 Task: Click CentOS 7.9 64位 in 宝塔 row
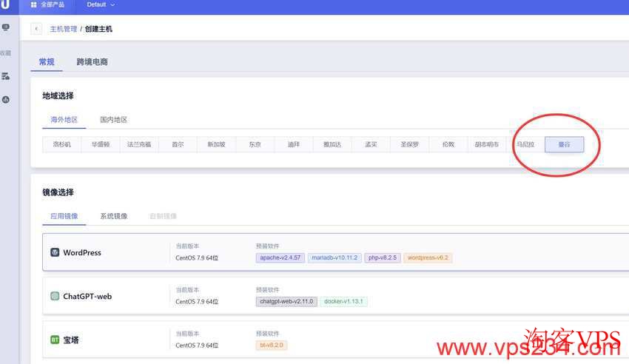point(197,346)
